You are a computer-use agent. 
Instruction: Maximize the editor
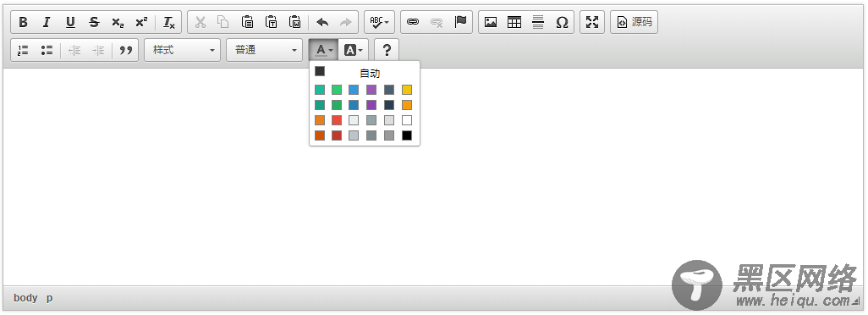[x=592, y=22]
